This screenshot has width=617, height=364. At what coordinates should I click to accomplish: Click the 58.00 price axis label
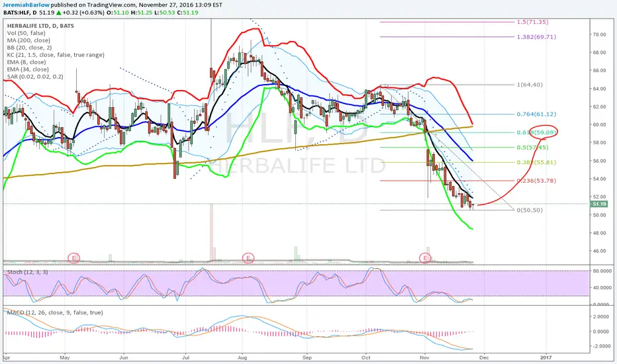click(600, 142)
